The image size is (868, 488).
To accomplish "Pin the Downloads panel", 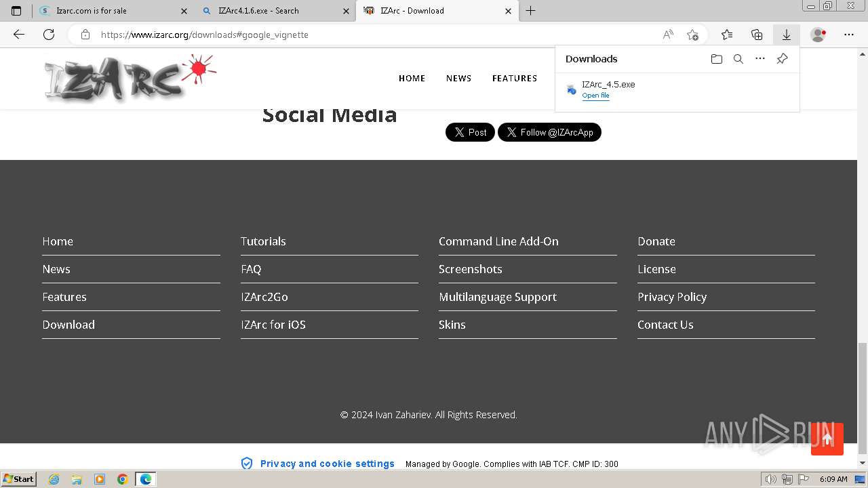I will pyautogui.click(x=782, y=59).
